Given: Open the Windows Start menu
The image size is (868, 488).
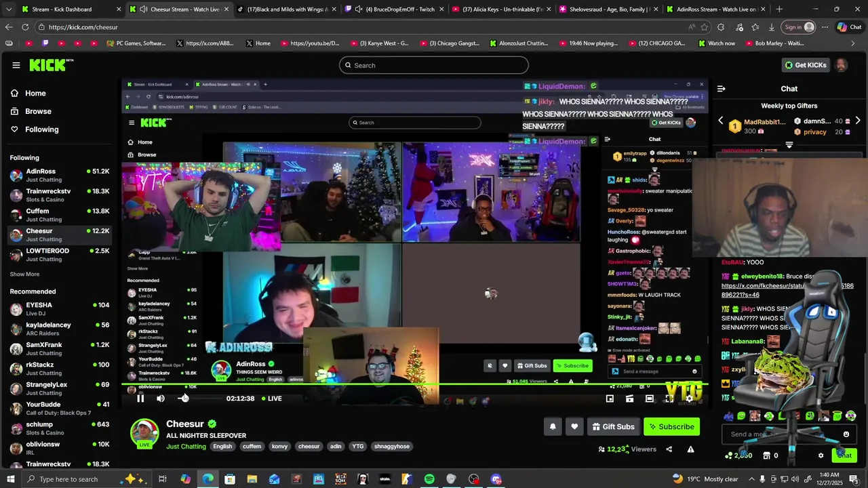Looking at the screenshot, I should [x=11, y=479].
